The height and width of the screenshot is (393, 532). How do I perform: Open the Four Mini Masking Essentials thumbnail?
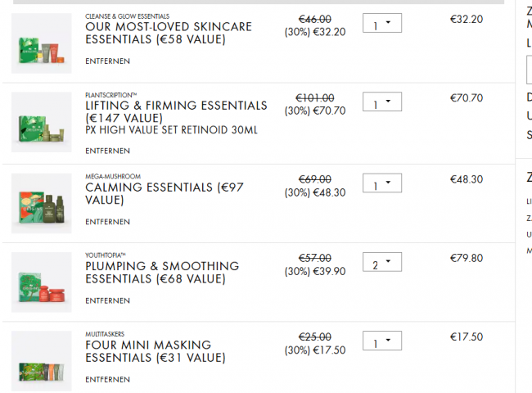[42, 361]
